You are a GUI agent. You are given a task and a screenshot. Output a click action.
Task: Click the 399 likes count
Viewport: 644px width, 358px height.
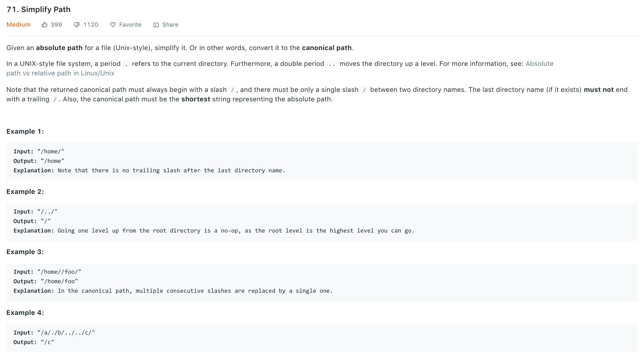tap(56, 25)
